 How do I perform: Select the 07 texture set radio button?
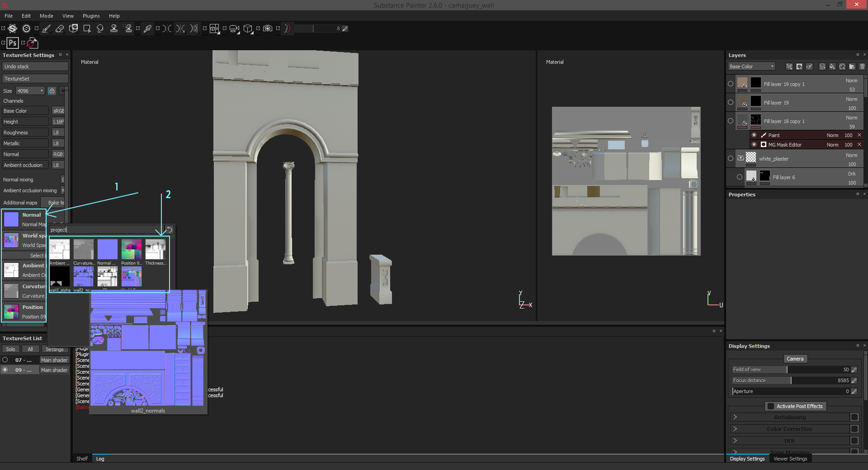(5, 360)
